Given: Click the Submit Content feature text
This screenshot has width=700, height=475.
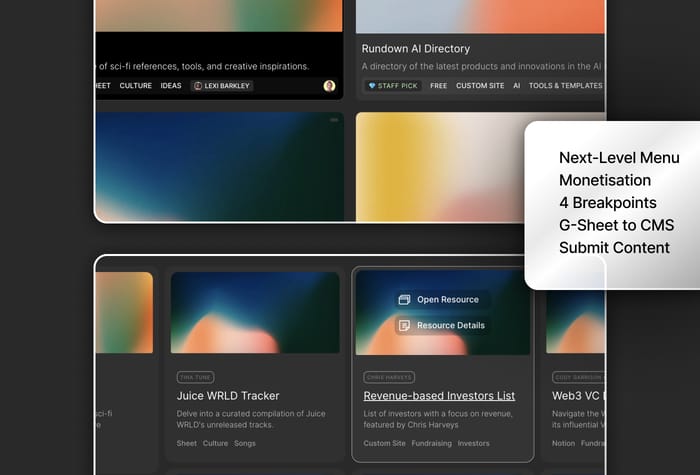Looking at the screenshot, I should (x=614, y=248).
